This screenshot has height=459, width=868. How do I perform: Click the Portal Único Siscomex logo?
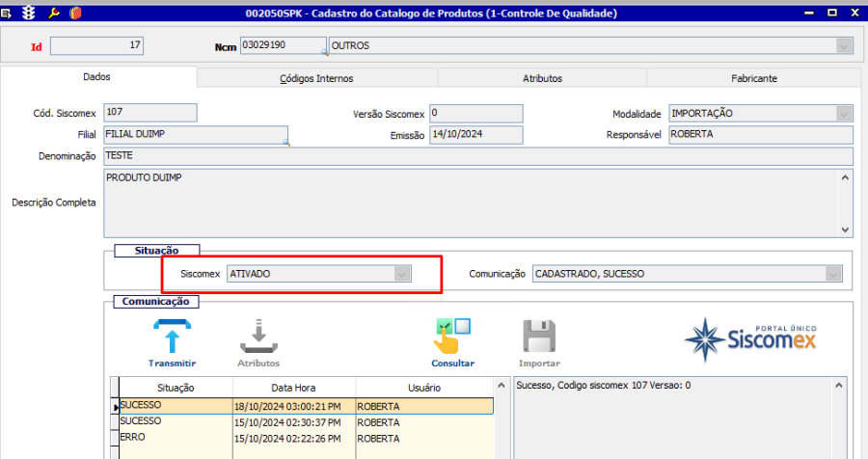[750, 340]
